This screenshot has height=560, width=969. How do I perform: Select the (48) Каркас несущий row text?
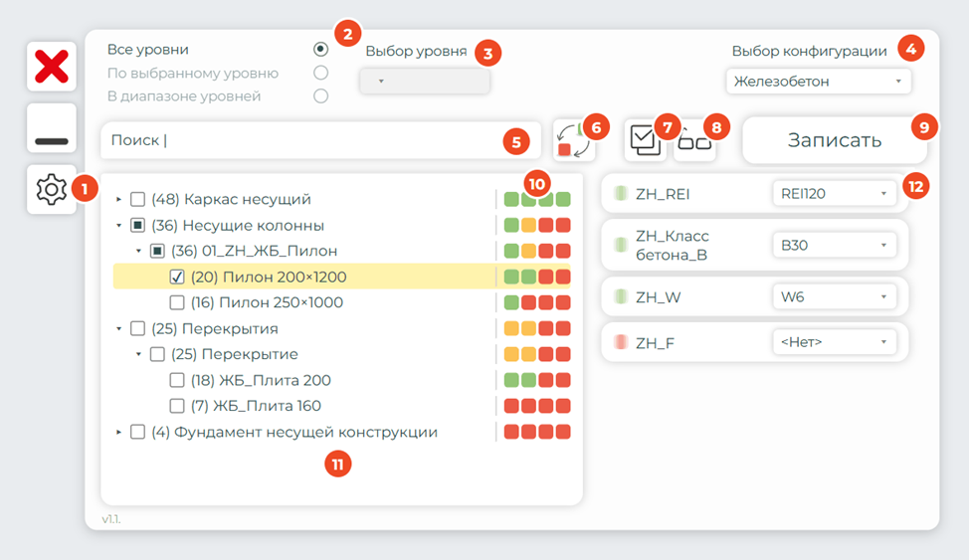coord(231,199)
